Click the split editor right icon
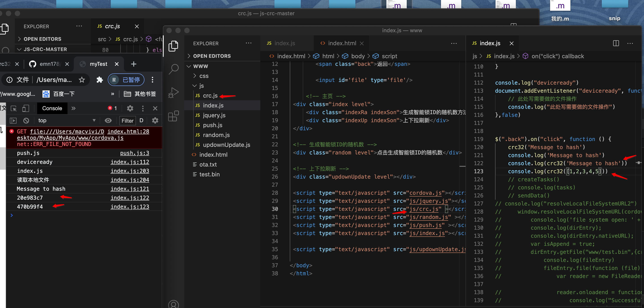This screenshot has height=308, width=644. [616, 43]
